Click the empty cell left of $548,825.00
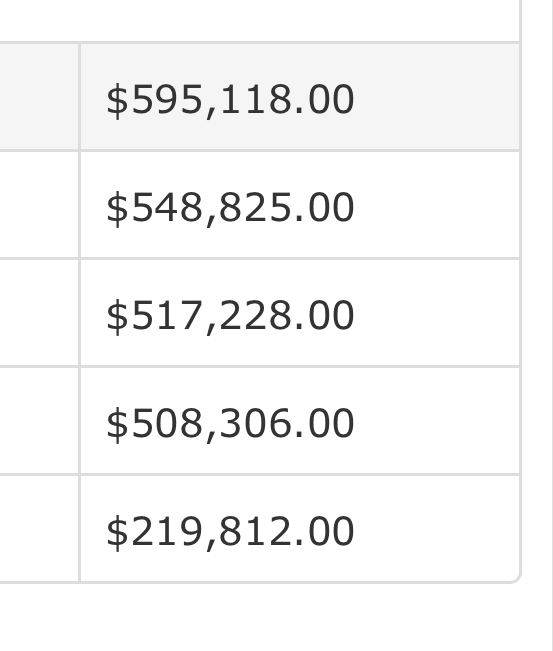Image resolution: width=553 pixels, height=651 pixels. coord(39,205)
